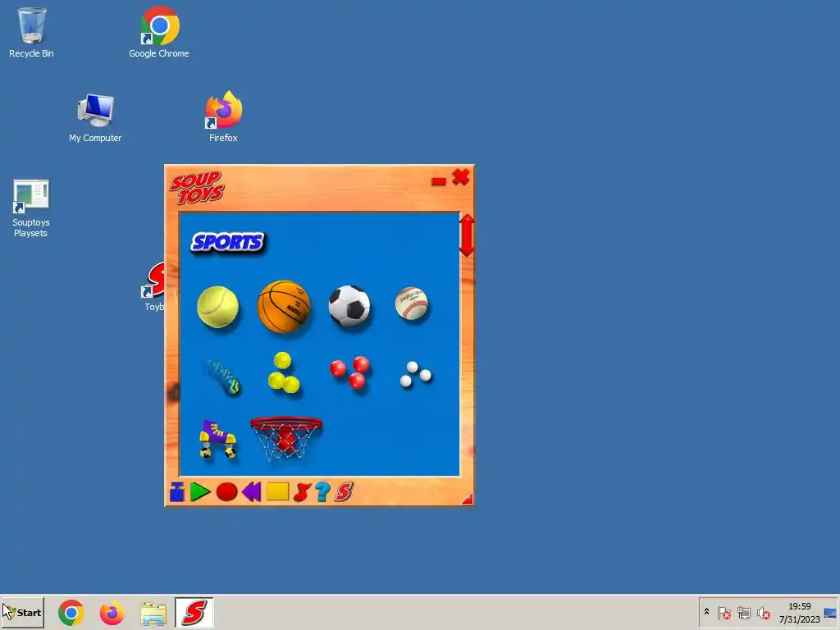Expand hidden system tray icons
Viewport: 840px width, 630px height.
tap(706, 612)
